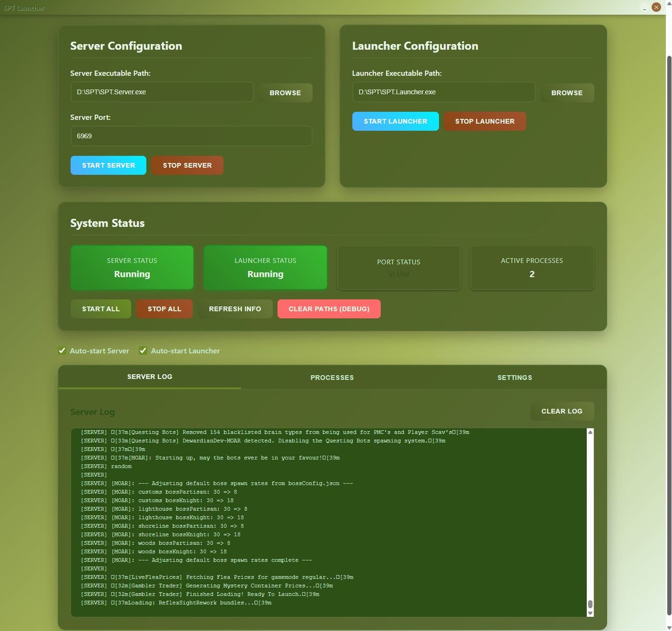This screenshot has width=672, height=631.
Task: Click the Launcher Status Running card
Action: click(x=266, y=268)
